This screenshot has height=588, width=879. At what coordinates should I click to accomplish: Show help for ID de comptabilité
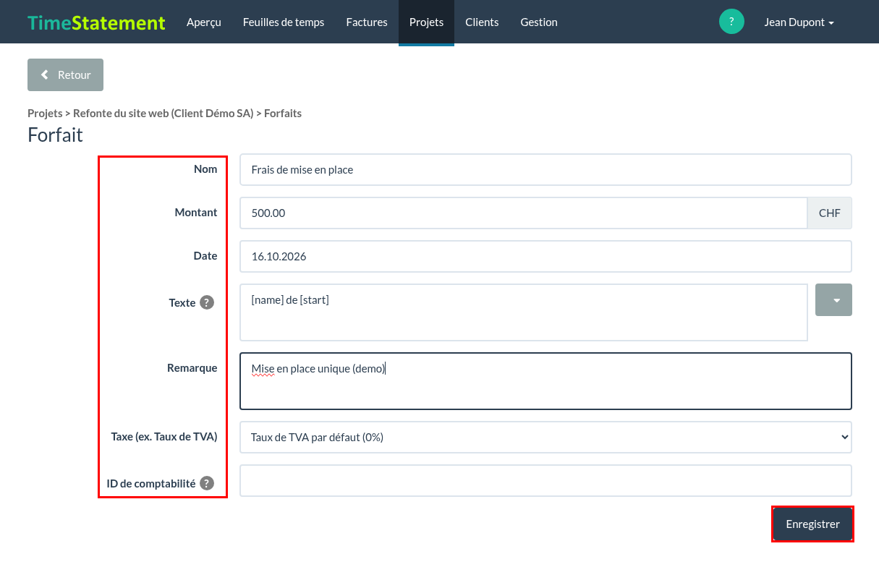(x=207, y=483)
